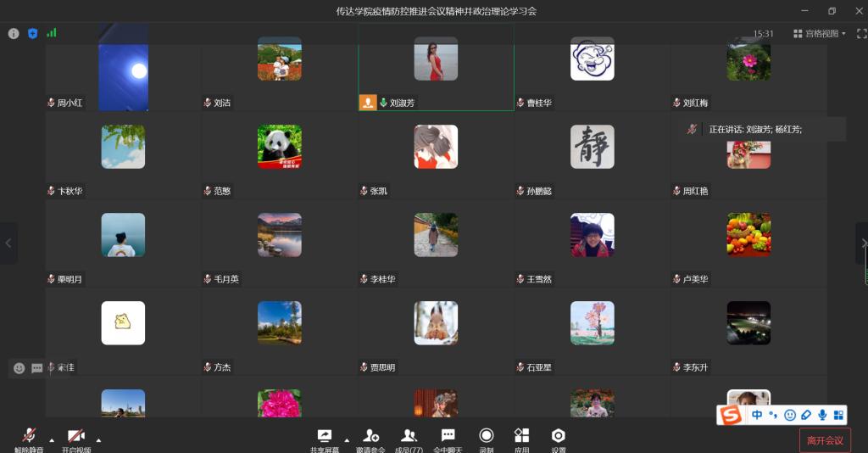Image resolution: width=868 pixels, height=453 pixels.
Task: Click the emoji reaction smiley icon beside 宋佳
Action: point(19,368)
